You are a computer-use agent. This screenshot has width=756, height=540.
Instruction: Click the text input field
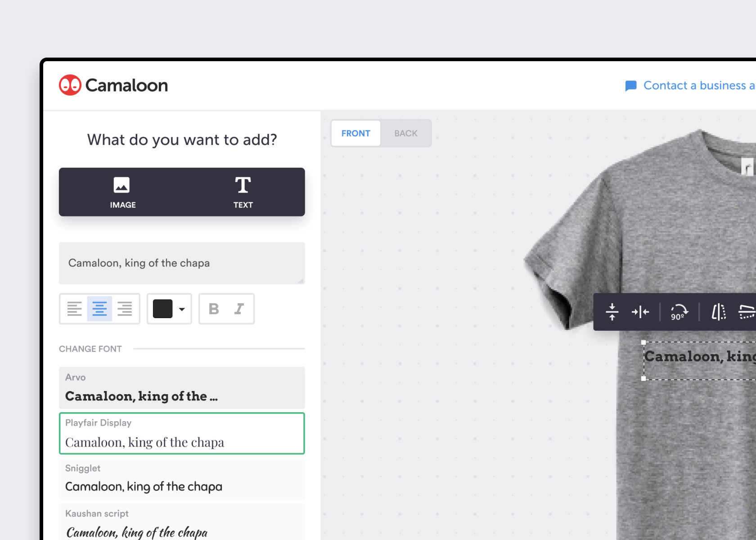182,263
